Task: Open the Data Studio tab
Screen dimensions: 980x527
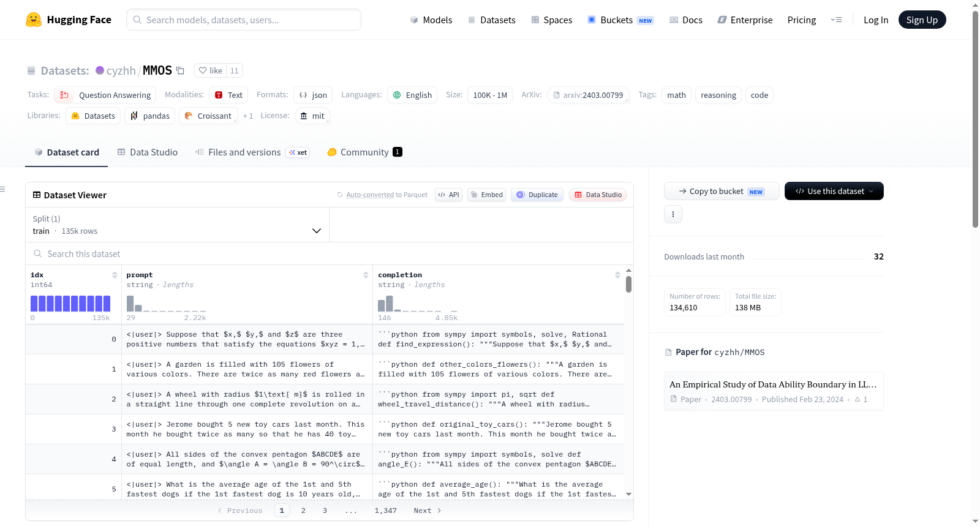Action: pos(148,152)
